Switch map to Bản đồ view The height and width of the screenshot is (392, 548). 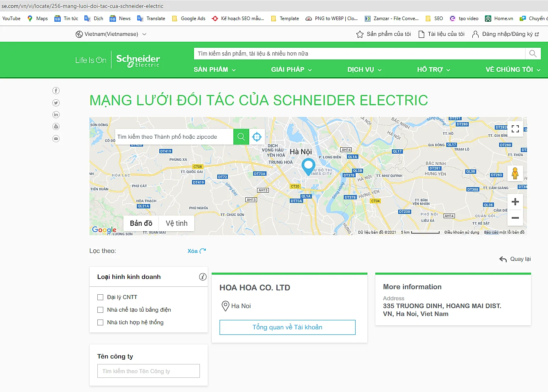coord(141,223)
